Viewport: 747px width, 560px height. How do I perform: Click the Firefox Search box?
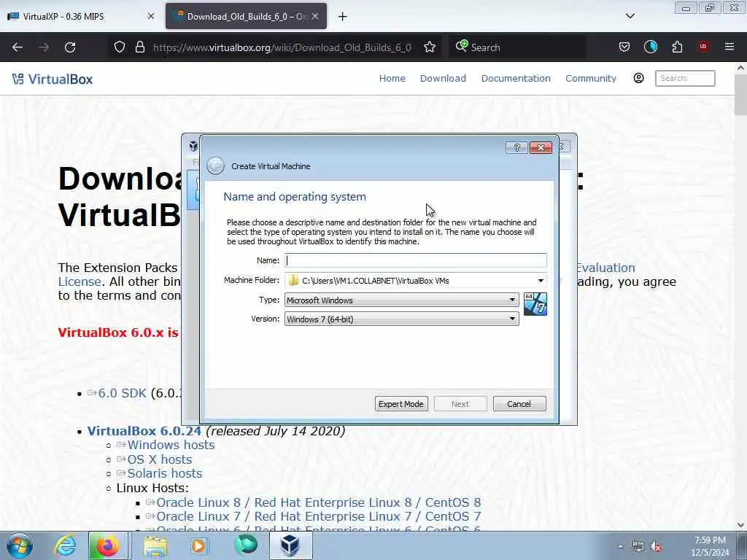[516, 47]
